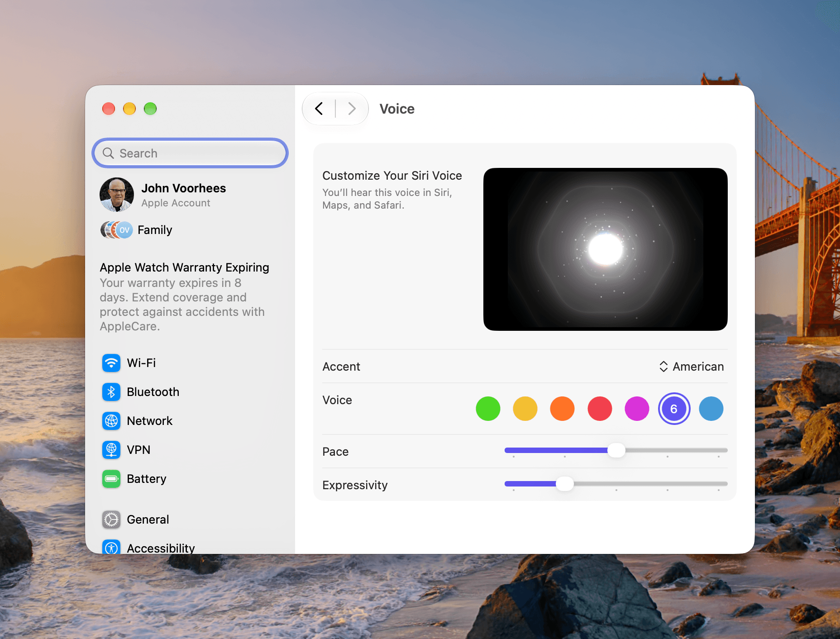This screenshot has width=840, height=639.
Task: Click John Voorhees profile photo
Action: click(117, 195)
